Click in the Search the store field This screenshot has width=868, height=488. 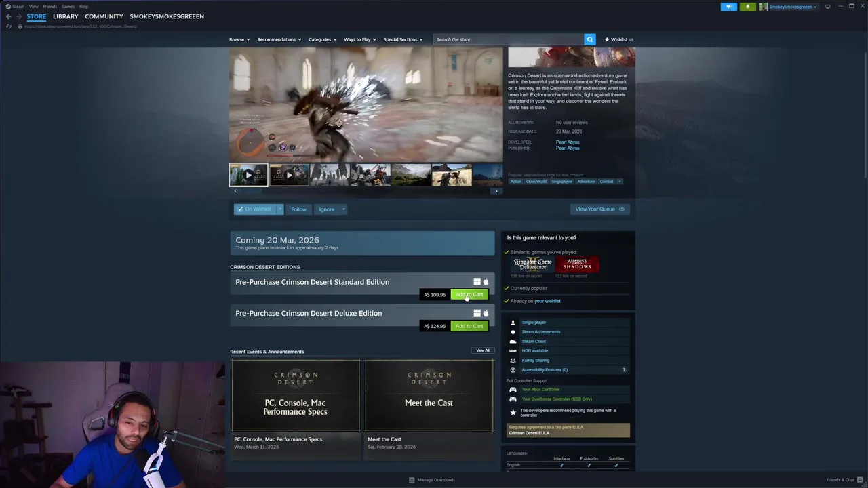tap(509, 39)
